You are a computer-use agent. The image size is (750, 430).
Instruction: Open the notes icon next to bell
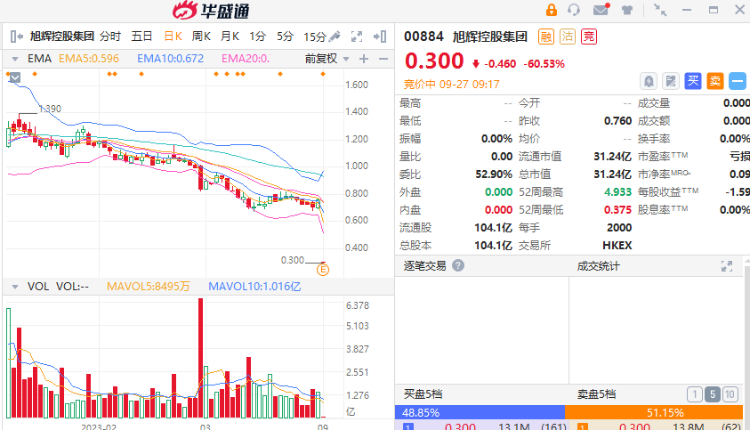coord(671,81)
